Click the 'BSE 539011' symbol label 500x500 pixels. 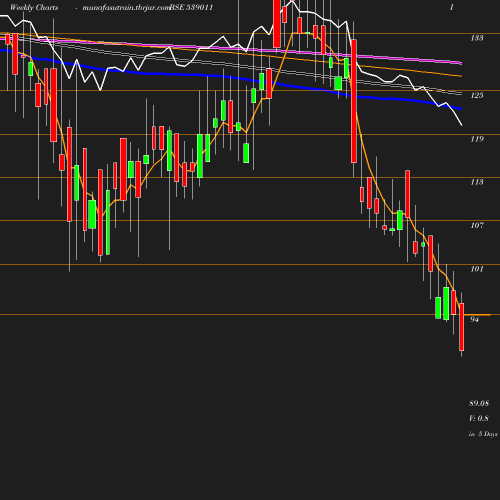click(x=191, y=8)
